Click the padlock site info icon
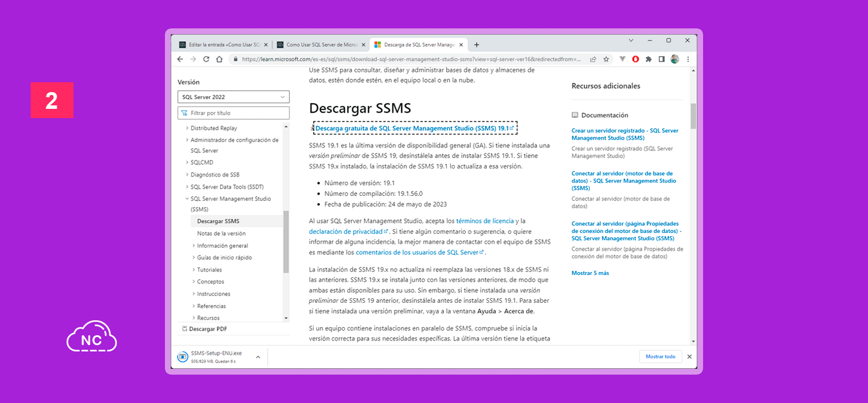Image resolution: width=868 pixels, height=403 pixels. pos(236,59)
